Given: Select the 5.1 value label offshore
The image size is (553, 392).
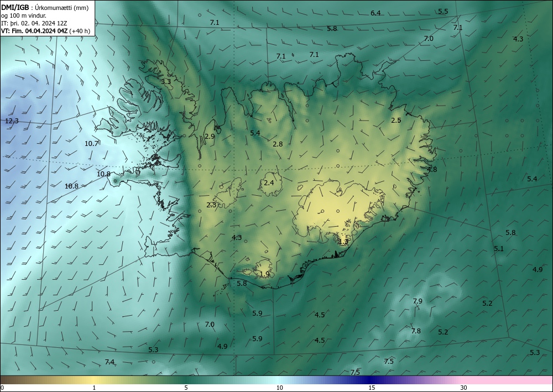Looking at the screenshot, I should 499,249.
